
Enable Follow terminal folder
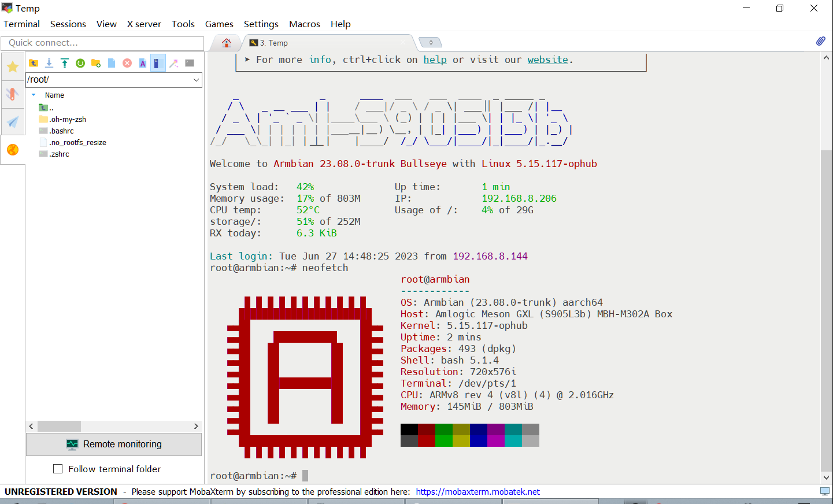click(58, 469)
